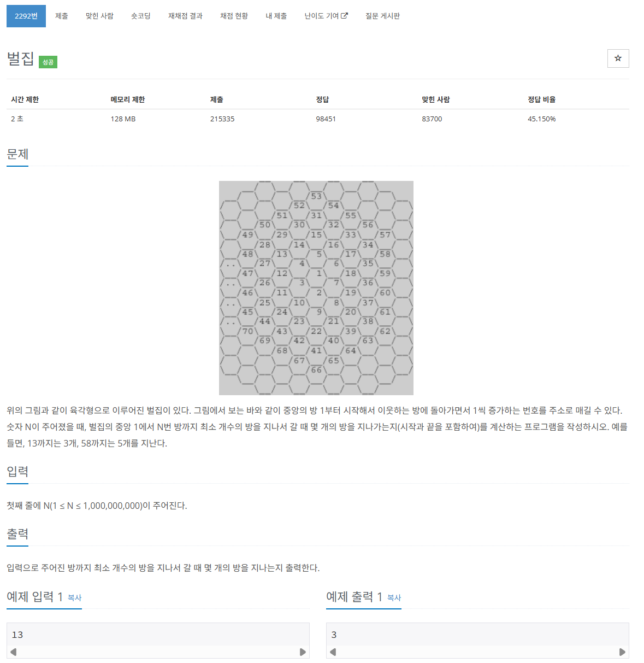Click right arrow of sample input scrollbar

(303, 652)
